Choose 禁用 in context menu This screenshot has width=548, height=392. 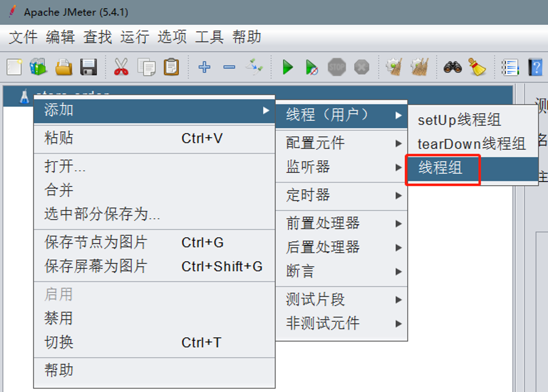point(154,318)
